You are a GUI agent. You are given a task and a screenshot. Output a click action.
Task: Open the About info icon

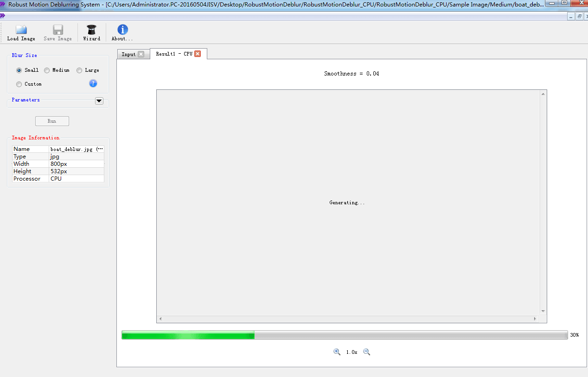coord(122,30)
